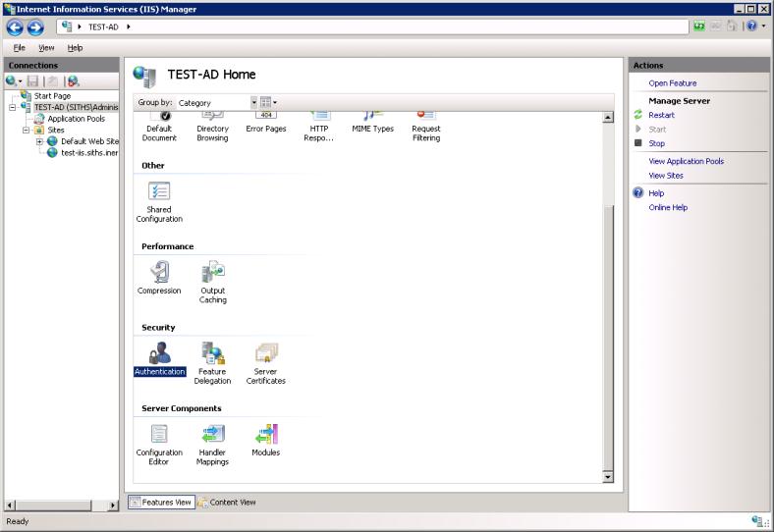
Task: Click the Open Feature action link
Action: tap(672, 82)
